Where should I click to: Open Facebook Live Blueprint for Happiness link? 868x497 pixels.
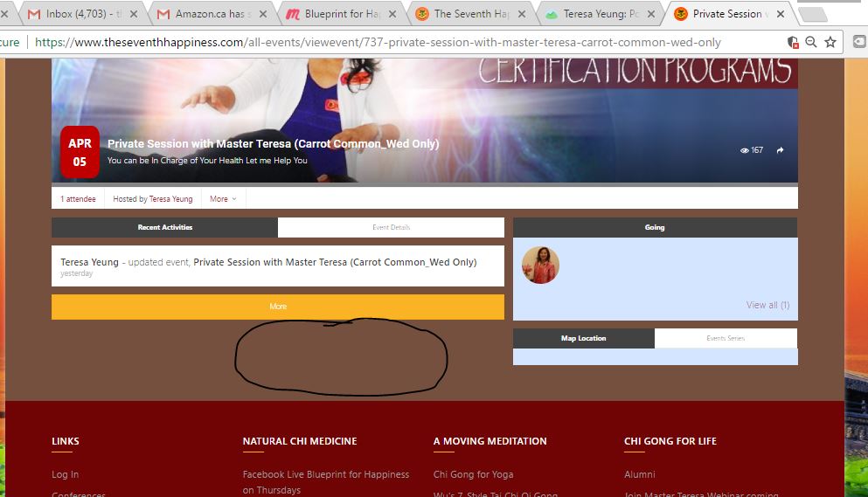coord(326,482)
